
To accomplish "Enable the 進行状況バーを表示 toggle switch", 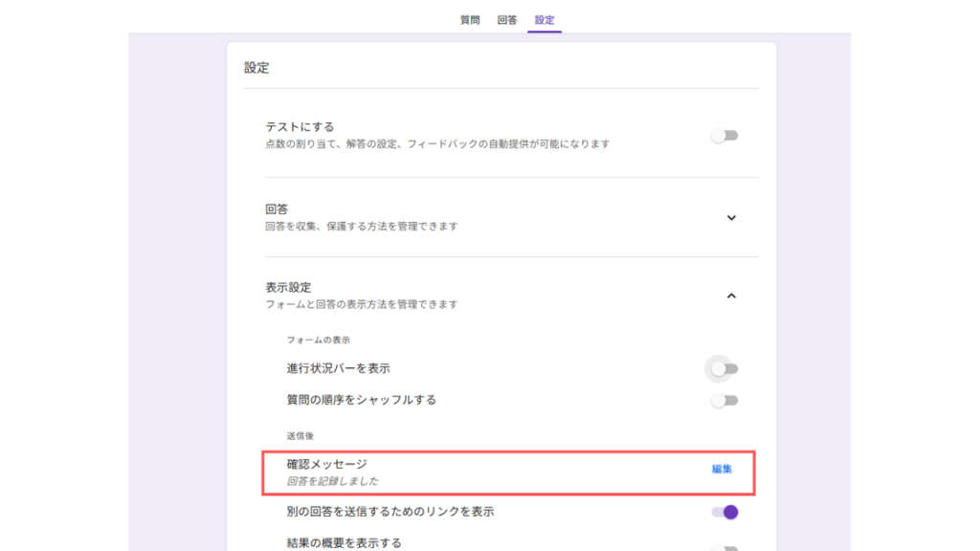I will tap(724, 368).
